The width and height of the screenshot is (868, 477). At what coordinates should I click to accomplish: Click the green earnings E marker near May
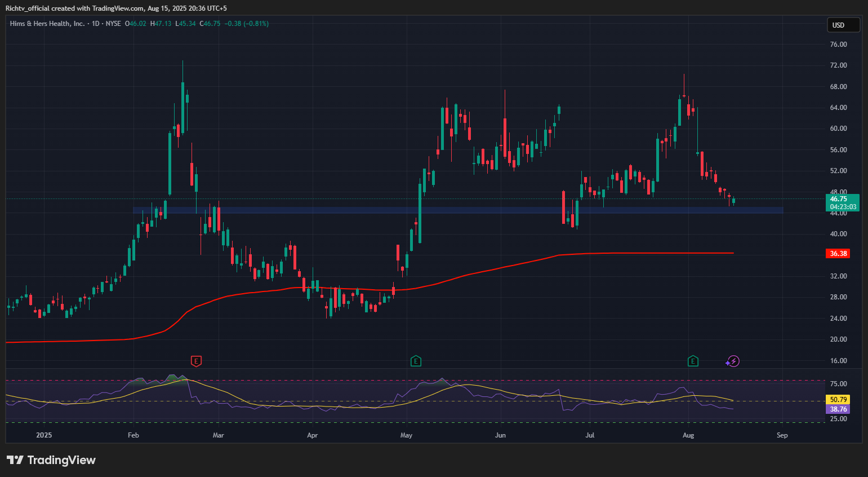pos(416,361)
